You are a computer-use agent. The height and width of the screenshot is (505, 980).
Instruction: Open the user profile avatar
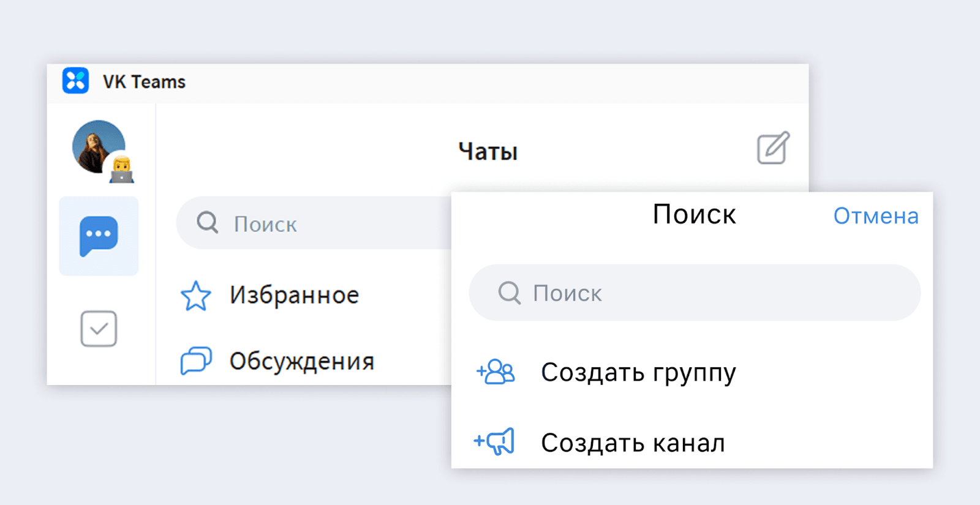(x=97, y=146)
